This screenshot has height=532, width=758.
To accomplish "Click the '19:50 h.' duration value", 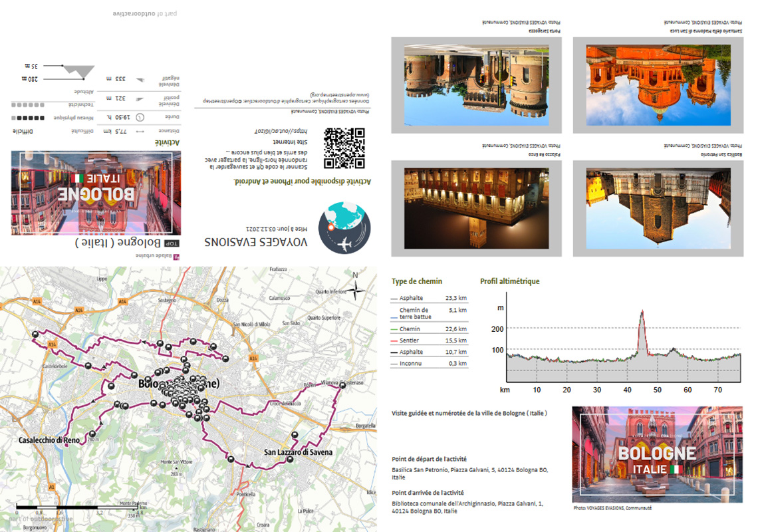I will pyautogui.click(x=118, y=117).
